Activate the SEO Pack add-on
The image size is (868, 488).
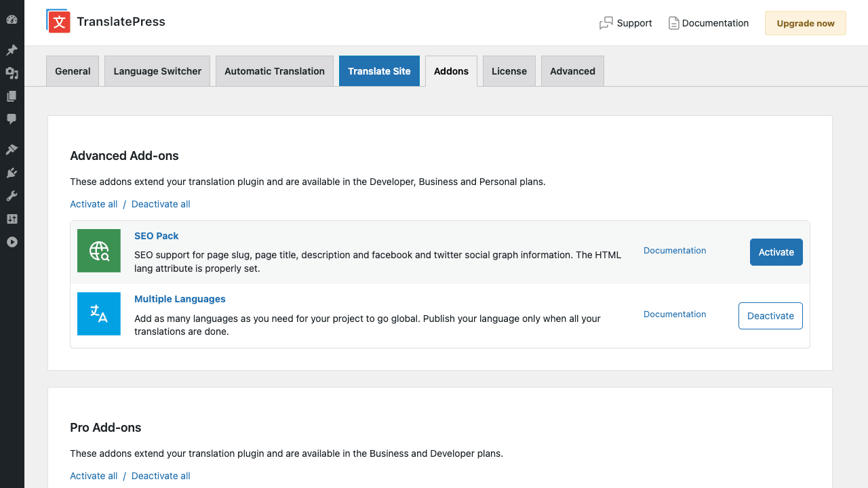[x=776, y=252]
